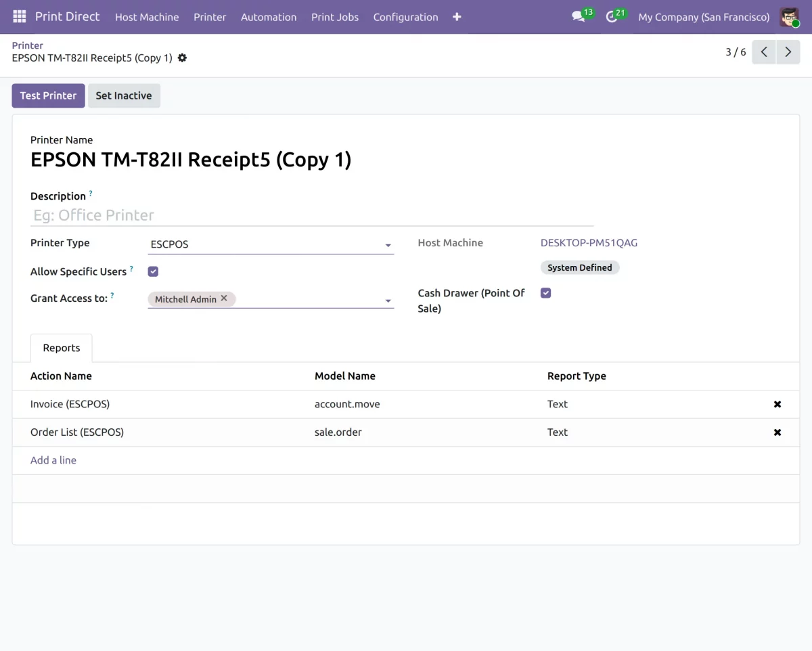Viewport: 812px width, 651px height.
Task: Remove Mitchell Admin tag from access
Action: (224, 298)
